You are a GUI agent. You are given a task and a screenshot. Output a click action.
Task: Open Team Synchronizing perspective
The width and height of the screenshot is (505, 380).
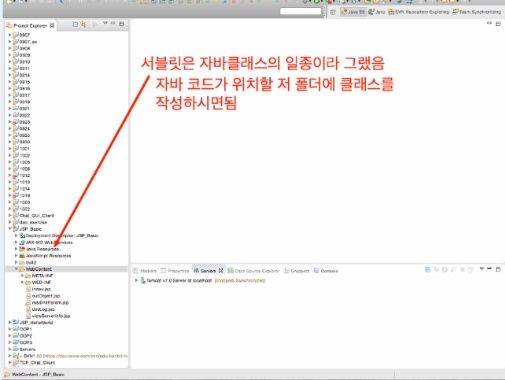coord(477,12)
